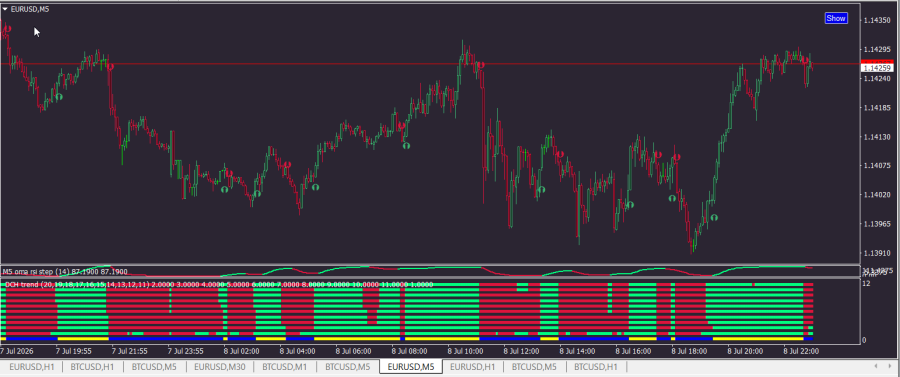The image size is (900, 377).
Task: Open the BTCUSD,M5 tab between BTCUSD,M1 and EURUSD,M5
Action: coord(347,366)
